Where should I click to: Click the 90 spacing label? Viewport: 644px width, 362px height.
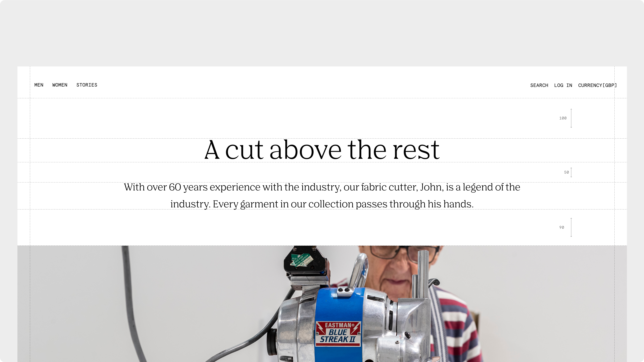coord(562,227)
